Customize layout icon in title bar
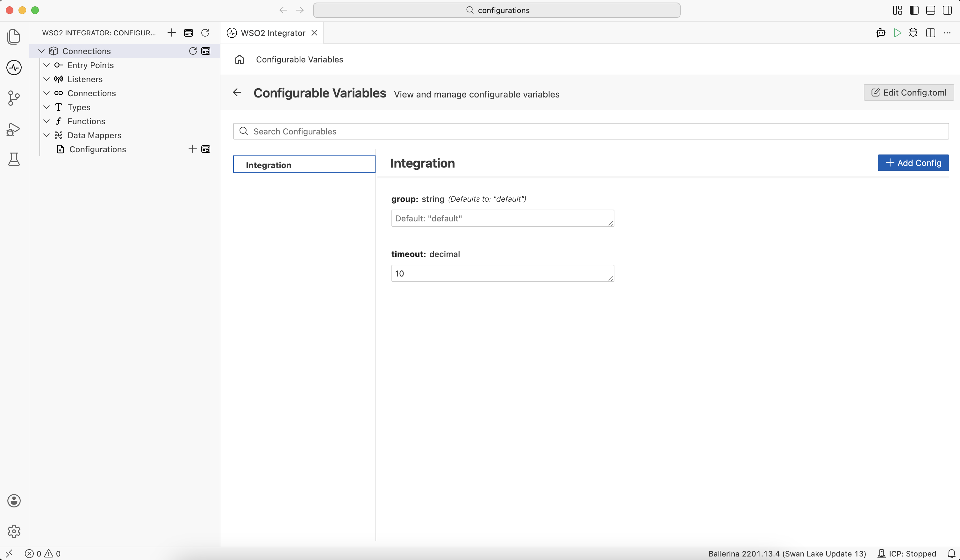 coord(898,10)
